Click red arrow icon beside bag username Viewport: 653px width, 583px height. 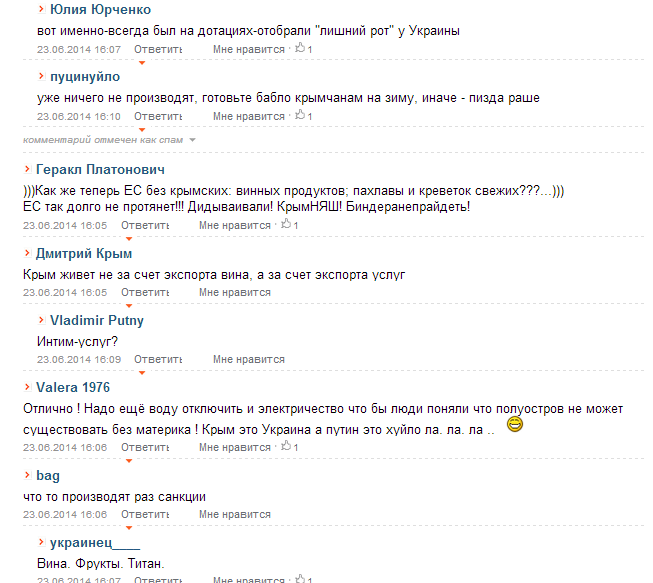click(x=27, y=475)
